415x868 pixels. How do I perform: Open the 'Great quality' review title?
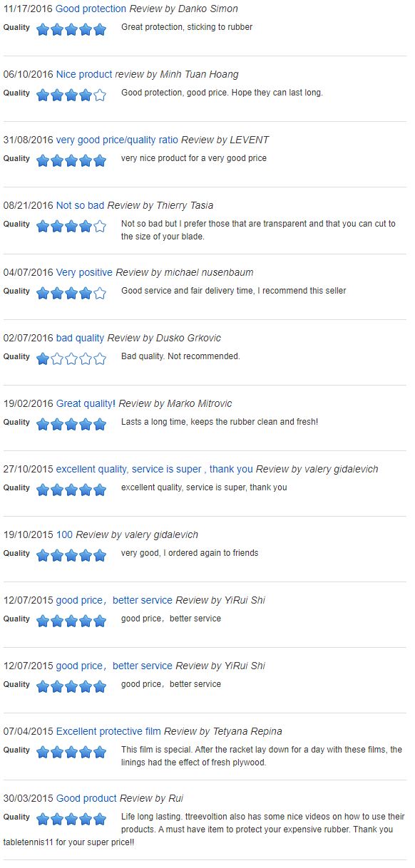[84, 403]
